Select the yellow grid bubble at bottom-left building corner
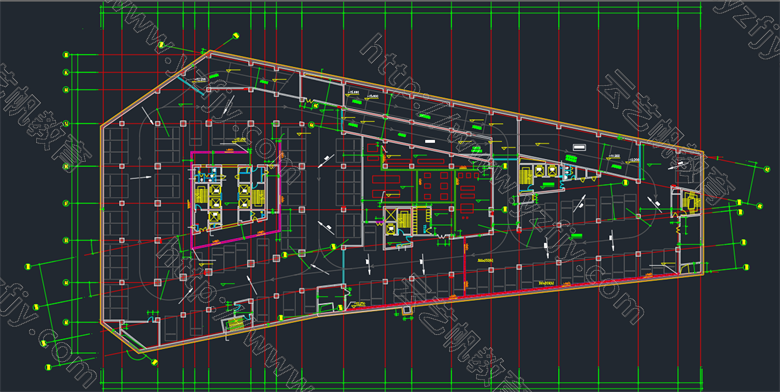The image size is (780, 392). coord(155,362)
